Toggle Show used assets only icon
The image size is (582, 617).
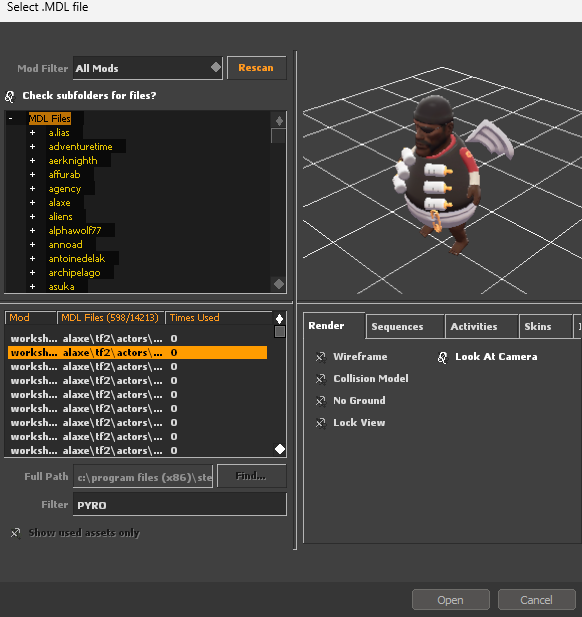[x=15, y=533]
